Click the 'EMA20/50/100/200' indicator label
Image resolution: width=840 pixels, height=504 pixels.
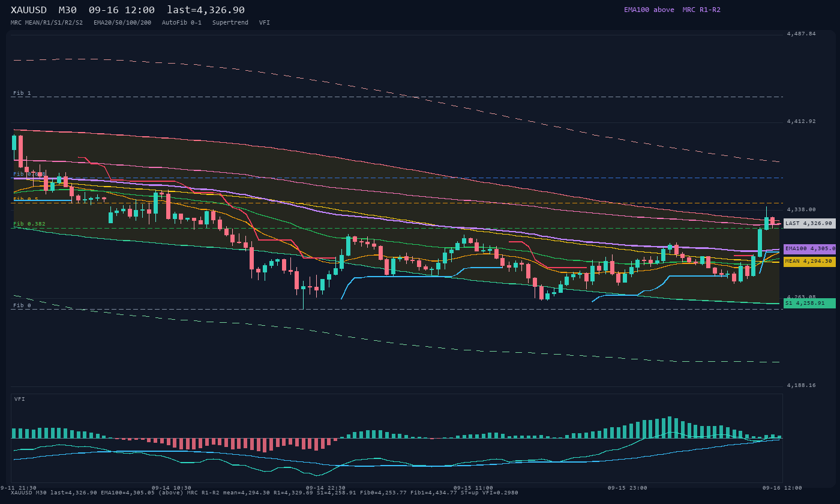[122, 23]
